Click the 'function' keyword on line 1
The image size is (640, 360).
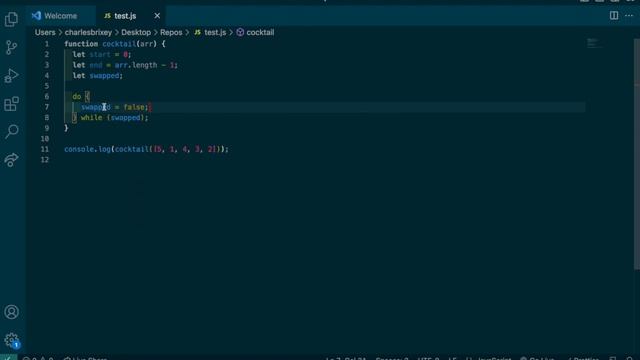pyautogui.click(x=81, y=44)
